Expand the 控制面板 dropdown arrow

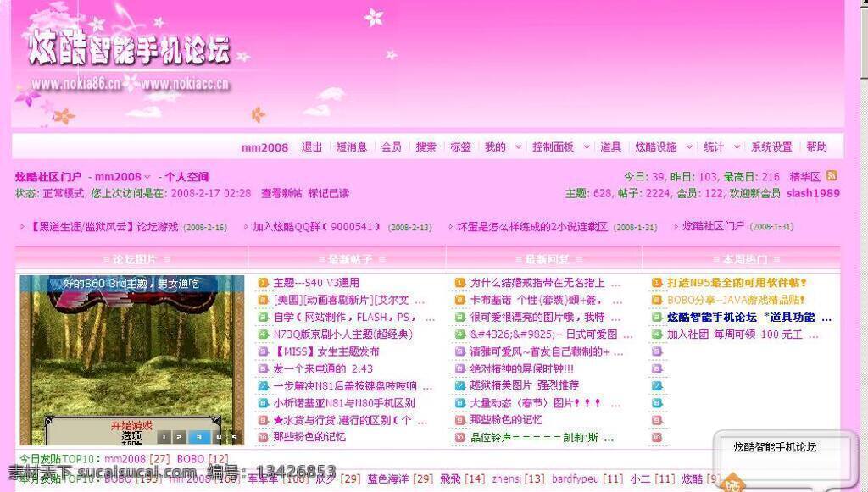587,147
